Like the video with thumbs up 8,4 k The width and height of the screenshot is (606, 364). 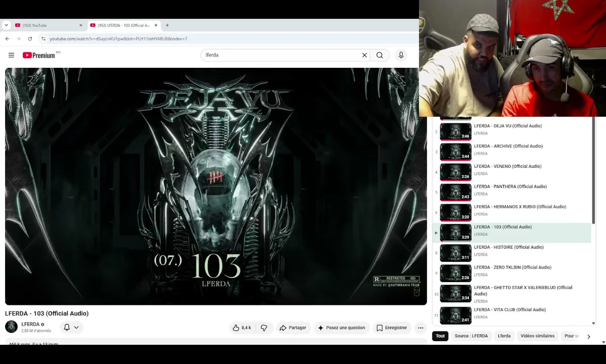pyautogui.click(x=242, y=328)
